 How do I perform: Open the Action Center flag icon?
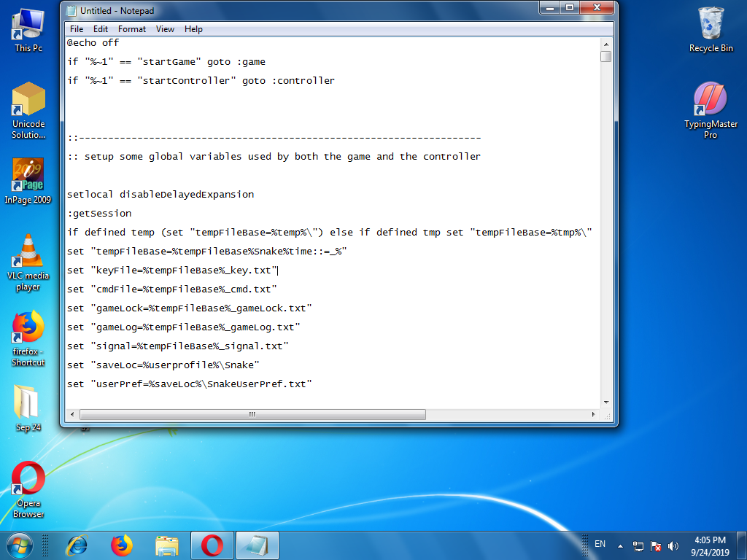tap(656, 546)
